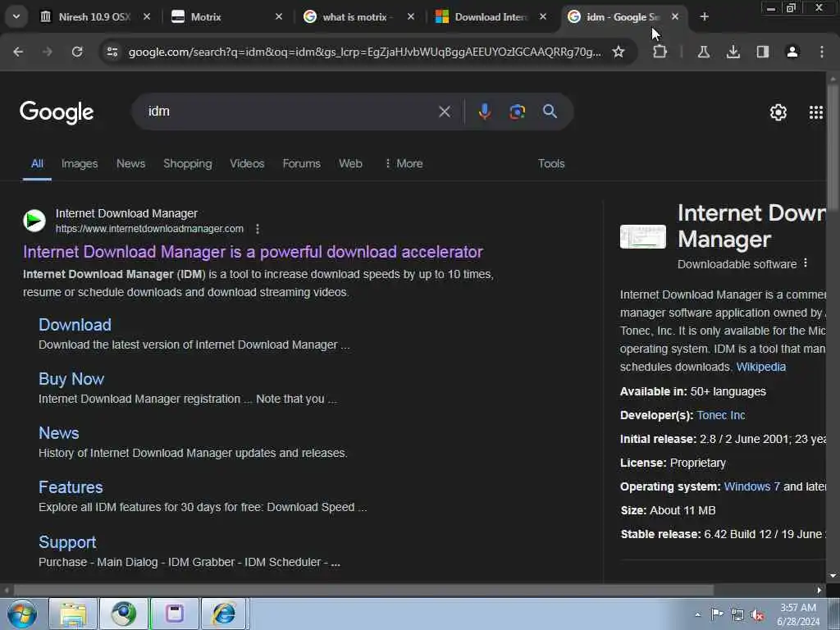Click inside the Google search box
Image resolution: width=840 pixels, height=630 pixels.
point(290,112)
